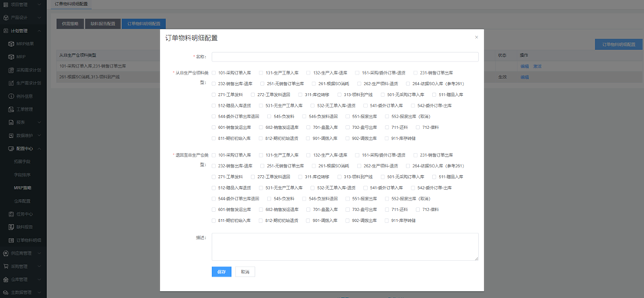Open 生产需求计划 from the sidebar icon
This screenshot has height=298, width=644.
pyautogui.click(x=11, y=83)
